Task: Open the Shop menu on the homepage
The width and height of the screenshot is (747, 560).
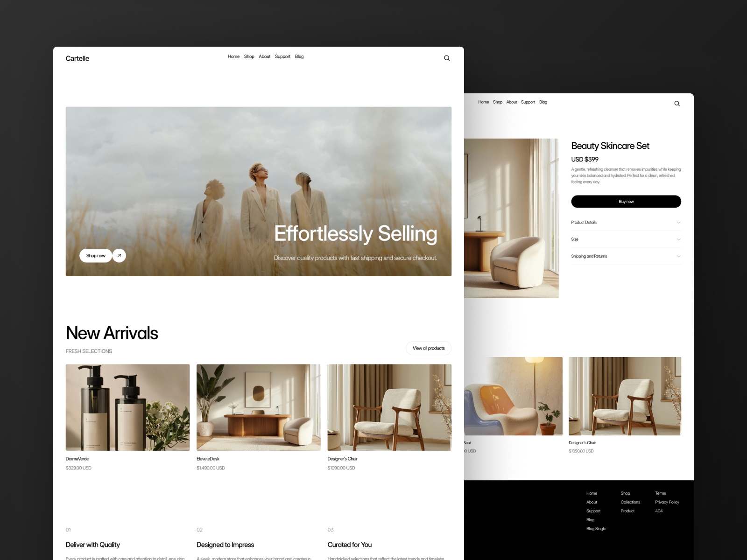Action: [x=249, y=56]
